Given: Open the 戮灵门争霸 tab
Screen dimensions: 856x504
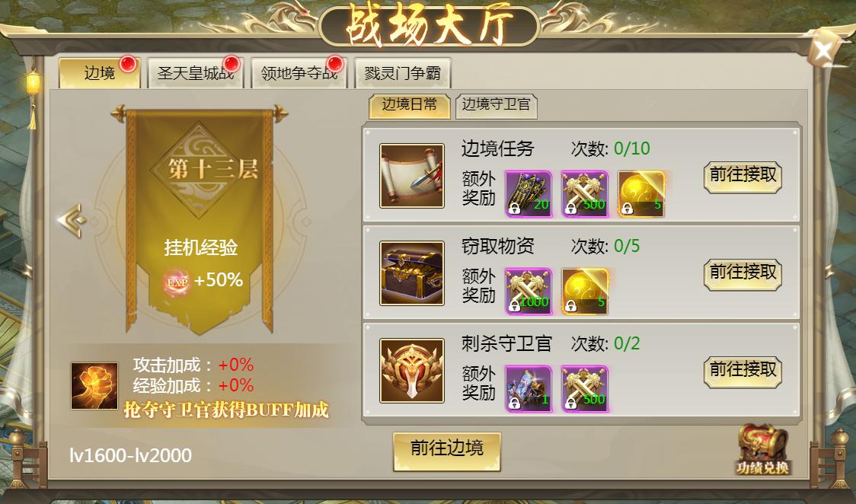Looking at the screenshot, I should [x=402, y=72].
